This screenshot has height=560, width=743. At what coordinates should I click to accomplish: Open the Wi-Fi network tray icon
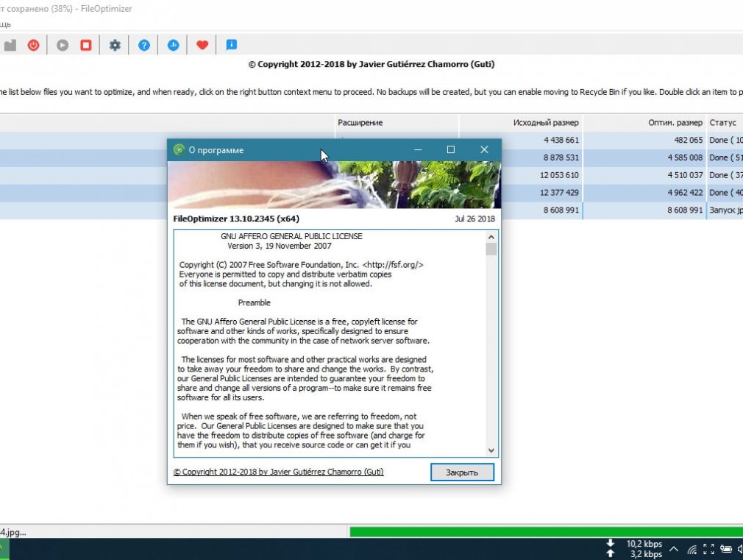click(692, 550)
